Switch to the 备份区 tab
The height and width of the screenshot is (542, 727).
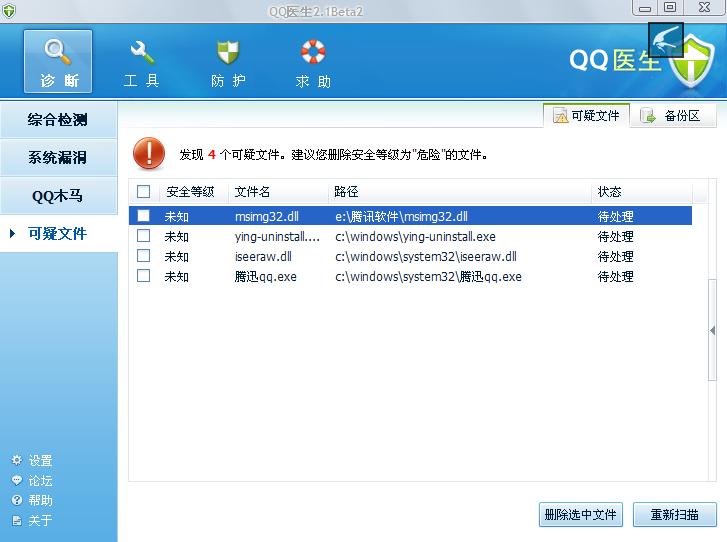coord(673,115)
